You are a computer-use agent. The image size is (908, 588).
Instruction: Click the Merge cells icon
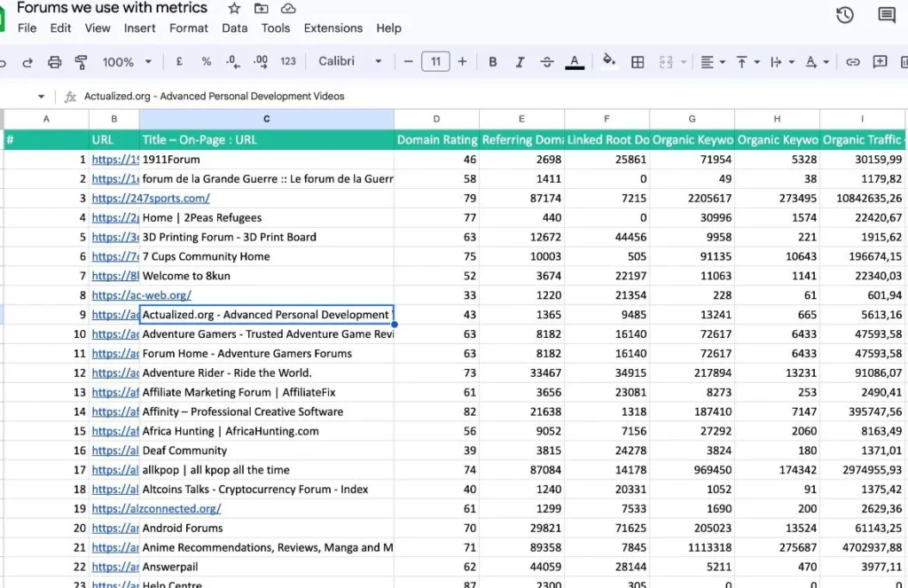click(666, 62)
